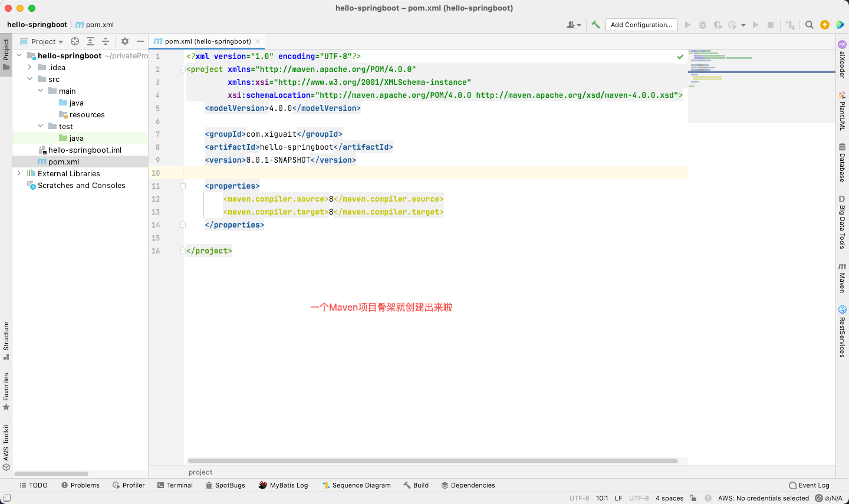Collapse the main folder arrow
The image size is (849, 504).
(40, 91)
